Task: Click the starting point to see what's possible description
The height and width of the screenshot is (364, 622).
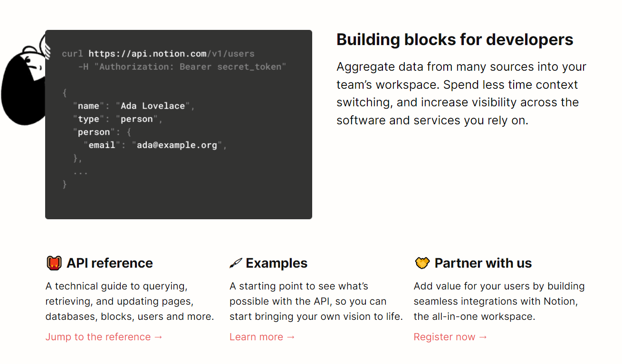Action: click(x=316, y=301)
